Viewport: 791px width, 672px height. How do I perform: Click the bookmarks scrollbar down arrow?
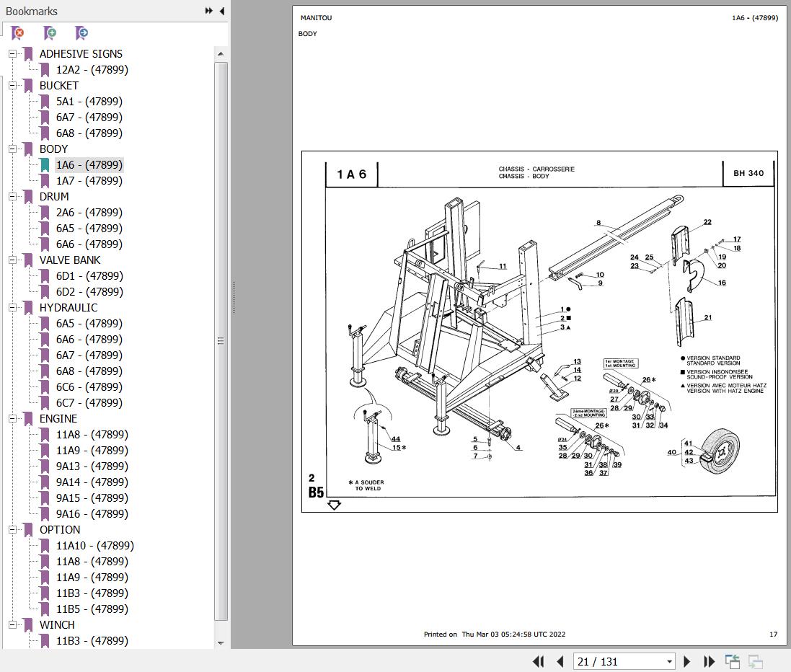coord(221,642)
